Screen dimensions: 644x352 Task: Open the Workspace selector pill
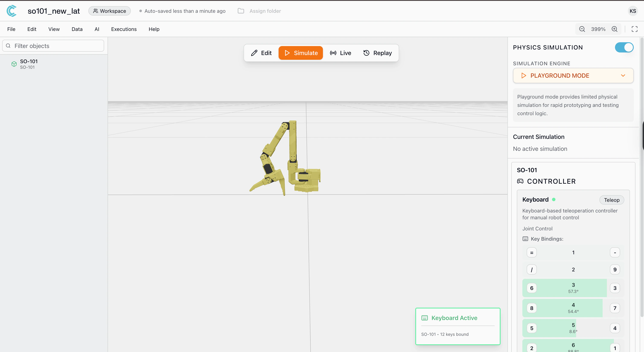coord(109,11)
